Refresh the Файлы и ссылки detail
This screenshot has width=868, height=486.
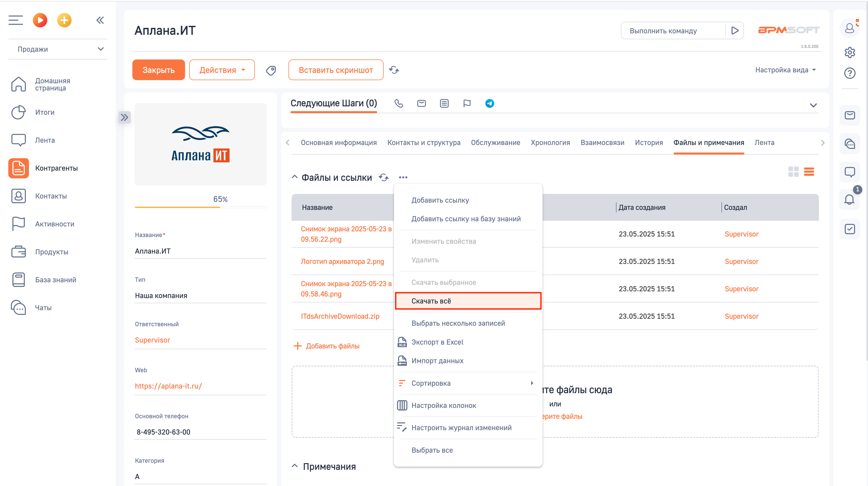383,177
